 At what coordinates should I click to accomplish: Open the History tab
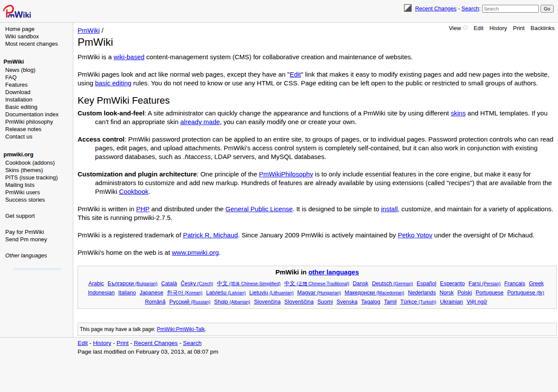point(498,28)
